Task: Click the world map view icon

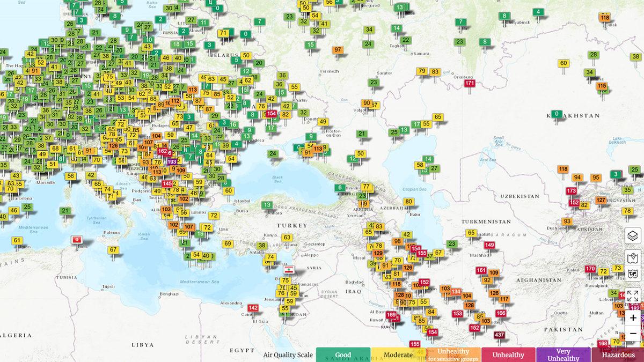Action: tap(633, 274)
